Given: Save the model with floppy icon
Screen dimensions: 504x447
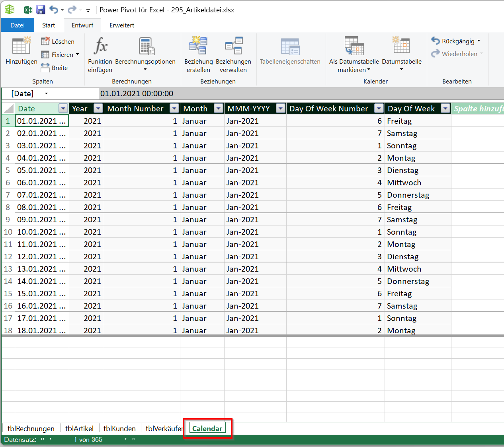Looking at the screenshot, I should point(41,10).
